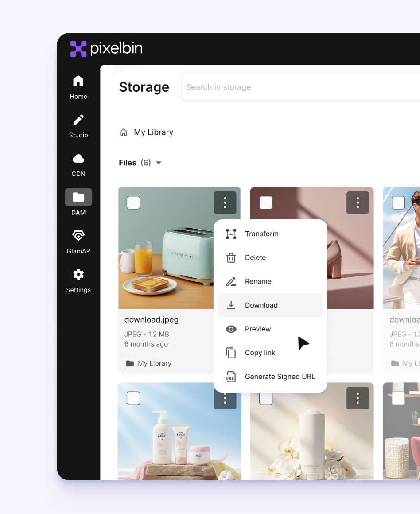The width and height of the screenshot is (420, 514).
Task: Tick checkbox on toaster image card
Action: [133, 202]
